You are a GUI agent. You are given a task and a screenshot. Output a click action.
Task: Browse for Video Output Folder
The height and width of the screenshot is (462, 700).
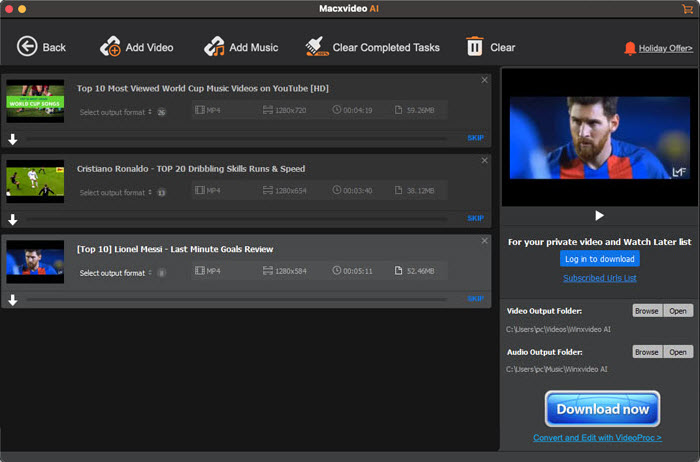647,311
